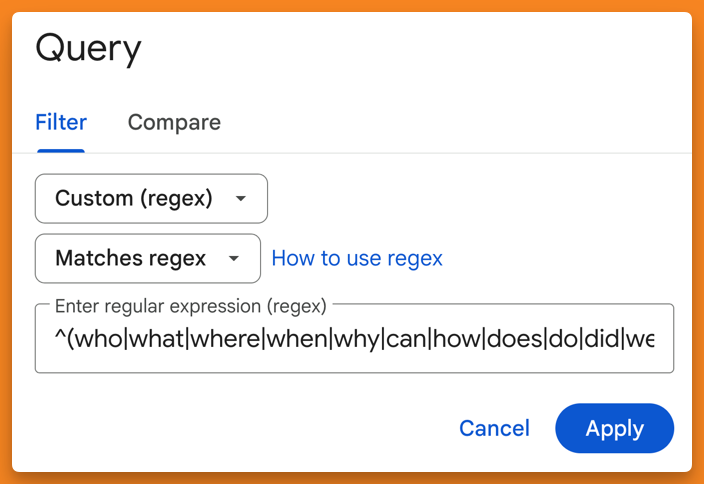Image resolution: width=704 pixels, height=484 pixels.
Task: Click the word Compare in the tab row
Action: pos(174,123)
